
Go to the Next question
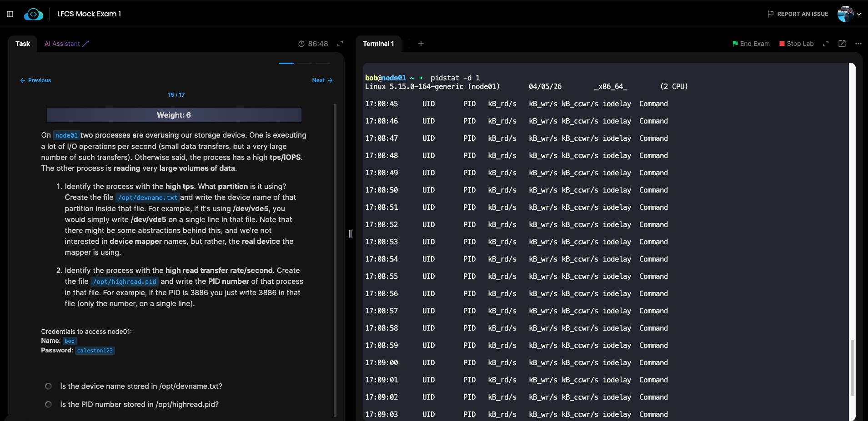[322, 80]
